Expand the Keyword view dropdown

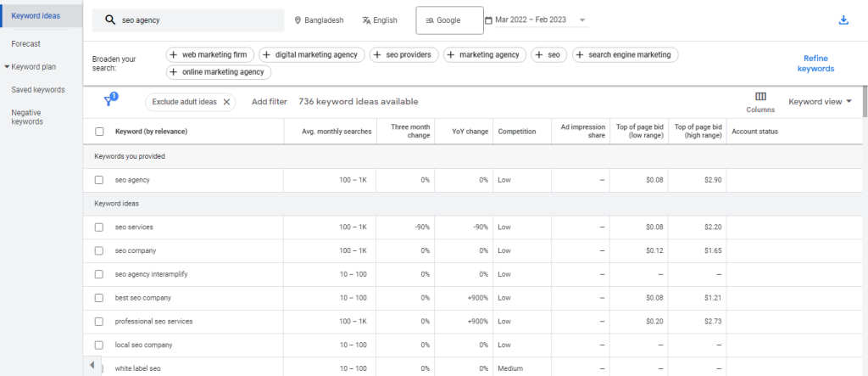pos(820,102)
